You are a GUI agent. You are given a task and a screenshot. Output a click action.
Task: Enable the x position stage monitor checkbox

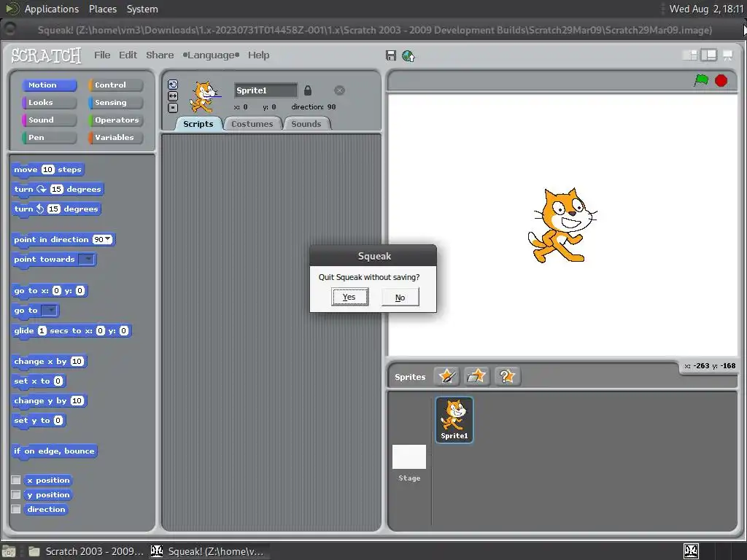(16, 480)
